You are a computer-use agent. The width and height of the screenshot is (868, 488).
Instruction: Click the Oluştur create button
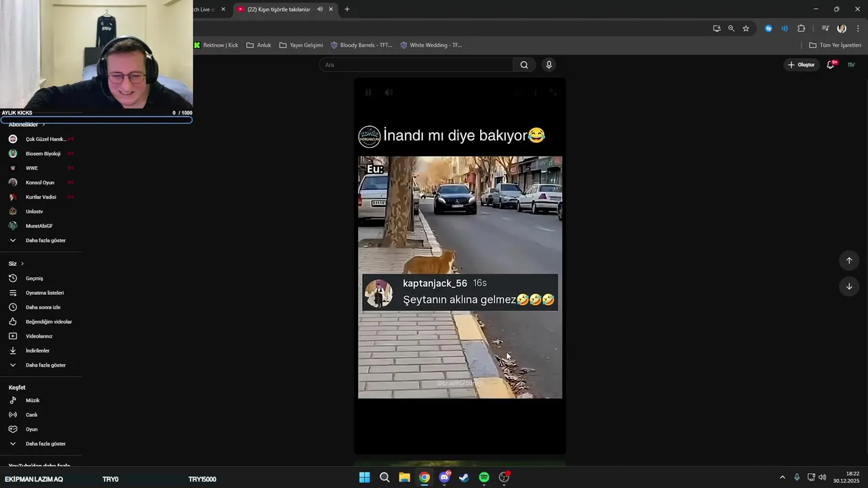801,65
